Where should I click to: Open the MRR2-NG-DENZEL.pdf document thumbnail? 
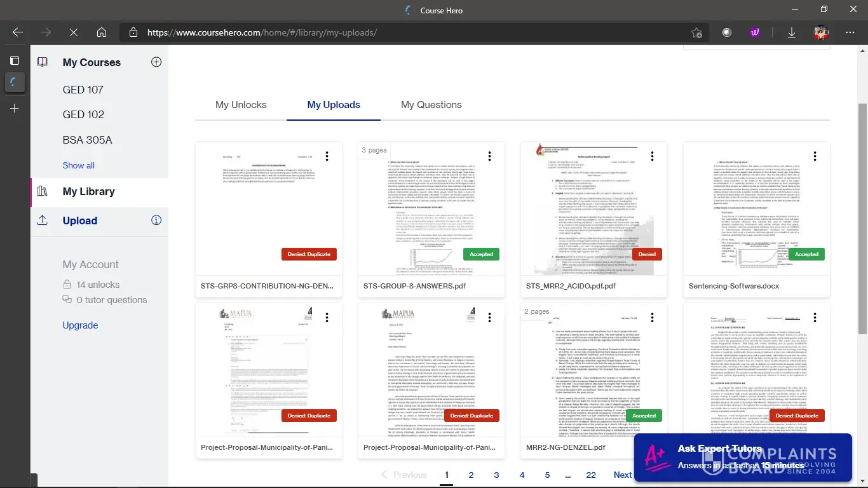[593, 369]
